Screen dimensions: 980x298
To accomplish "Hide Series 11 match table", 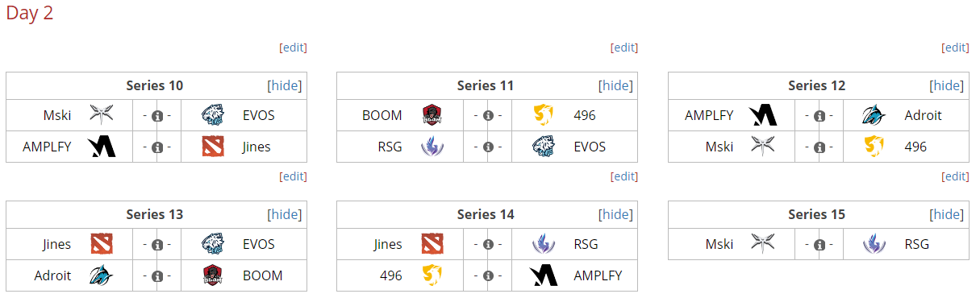I will click(615, 85).
